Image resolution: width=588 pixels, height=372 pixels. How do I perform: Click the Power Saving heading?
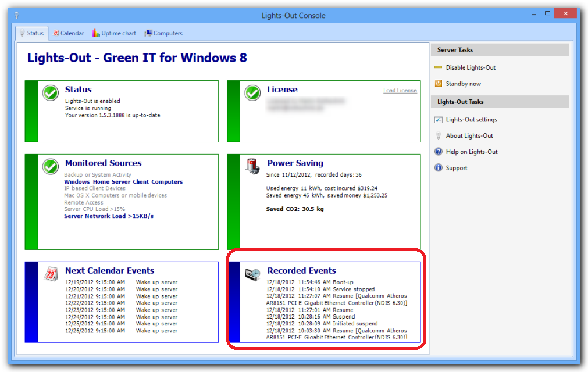point(295,163)
